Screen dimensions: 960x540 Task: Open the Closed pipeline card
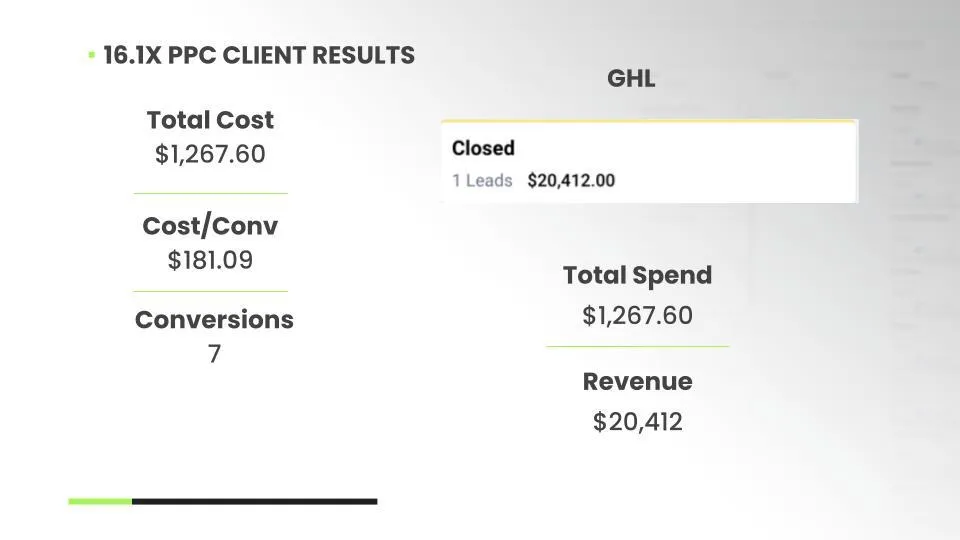pyautogui.click(x=650, y=162)
